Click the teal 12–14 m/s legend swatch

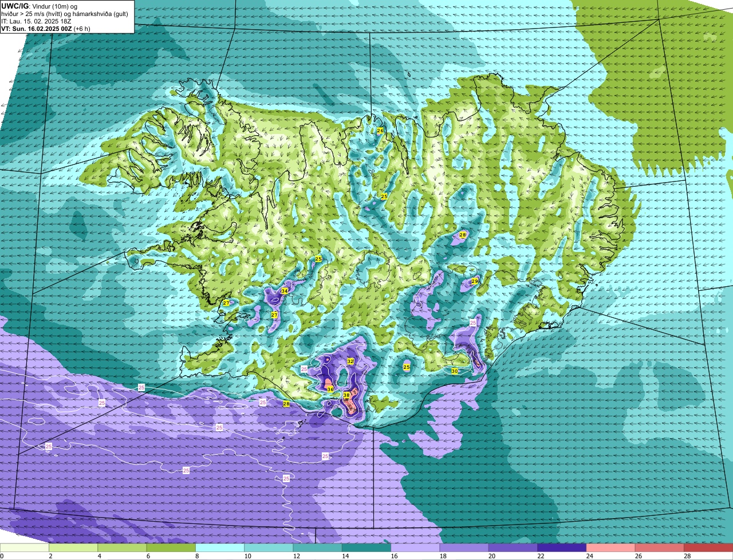318,547
